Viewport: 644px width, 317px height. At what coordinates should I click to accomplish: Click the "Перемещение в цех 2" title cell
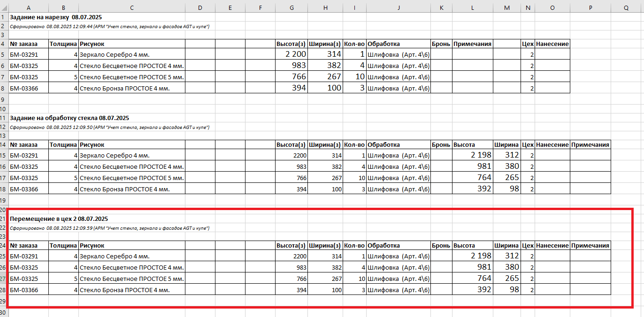click(59, 219)
